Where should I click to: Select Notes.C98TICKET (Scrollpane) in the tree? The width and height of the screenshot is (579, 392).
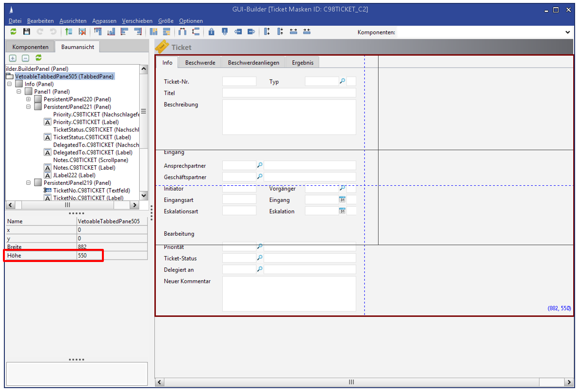click(90, 160)
